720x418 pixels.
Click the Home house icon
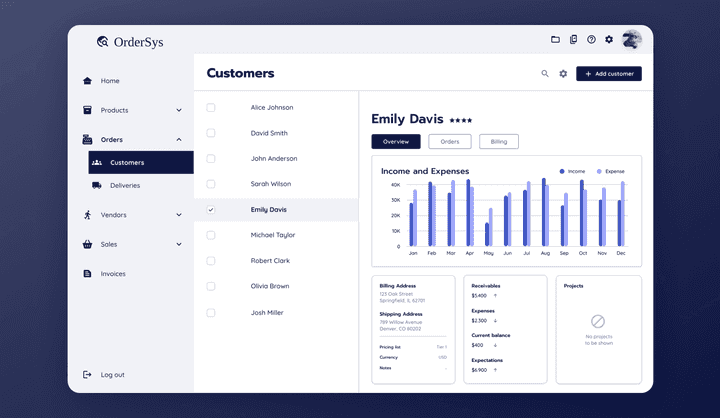(87, 81)
